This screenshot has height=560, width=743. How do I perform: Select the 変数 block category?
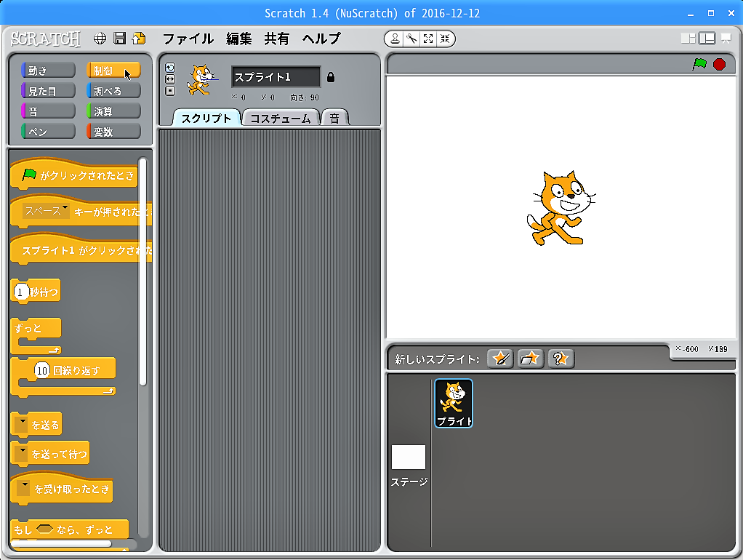coord(113,132)
